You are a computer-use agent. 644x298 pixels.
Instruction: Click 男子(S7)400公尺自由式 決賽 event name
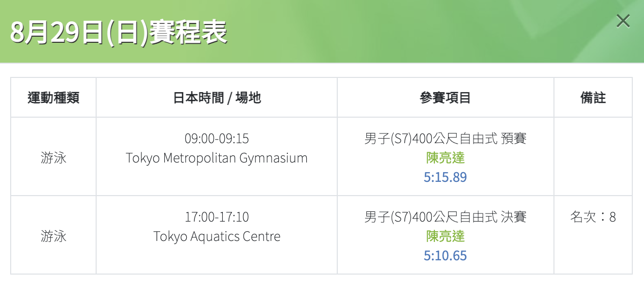pos(446,217)
